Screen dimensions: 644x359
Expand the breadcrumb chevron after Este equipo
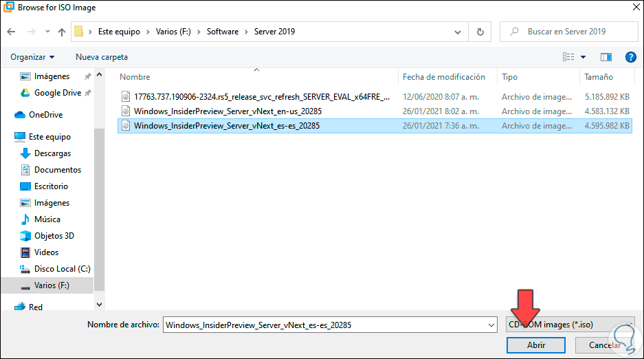tap(148, 32)
